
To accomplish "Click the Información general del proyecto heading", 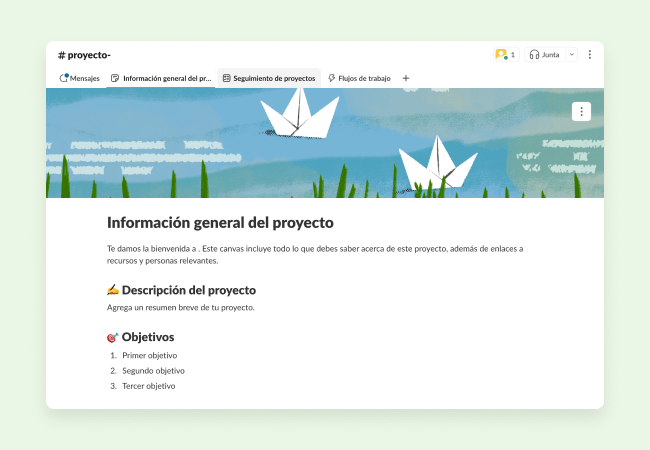I will 220,222.
